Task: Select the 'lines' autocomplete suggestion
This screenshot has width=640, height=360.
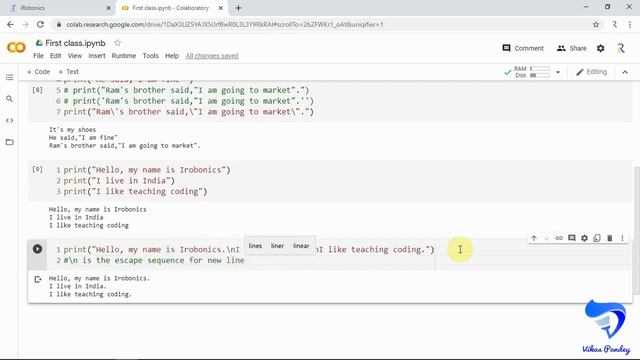Action: coord(255,246)
